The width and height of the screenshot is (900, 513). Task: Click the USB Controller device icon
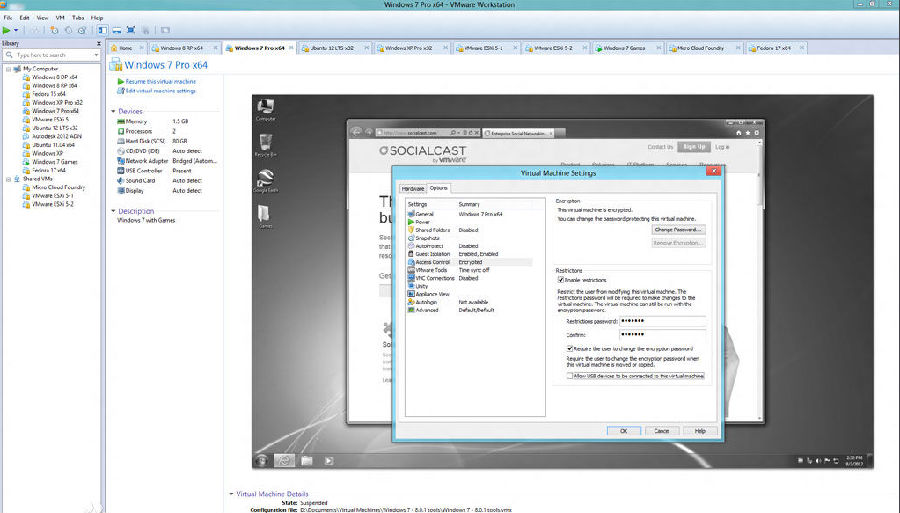coord(121,171)
